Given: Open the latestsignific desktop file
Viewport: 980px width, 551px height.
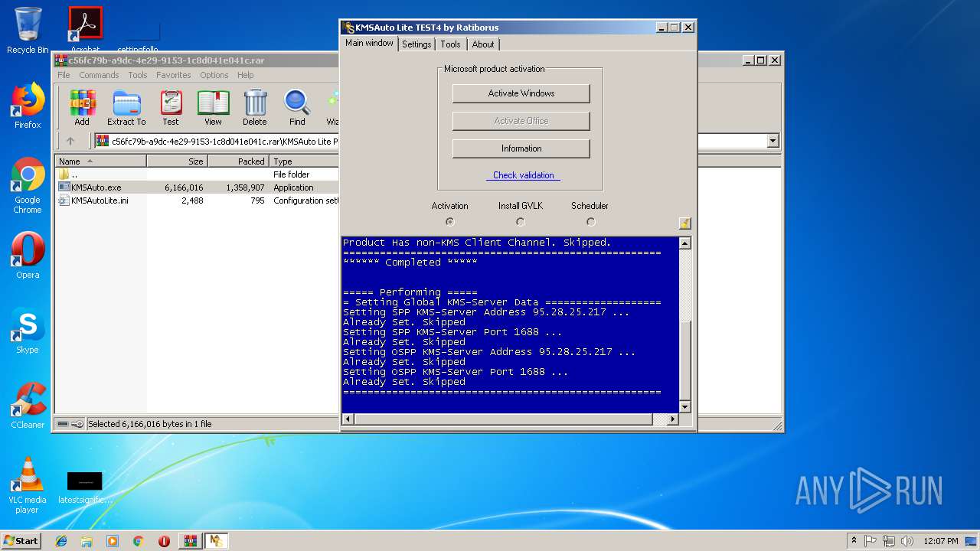Looking at the screenshot, I should pos(85,487).
